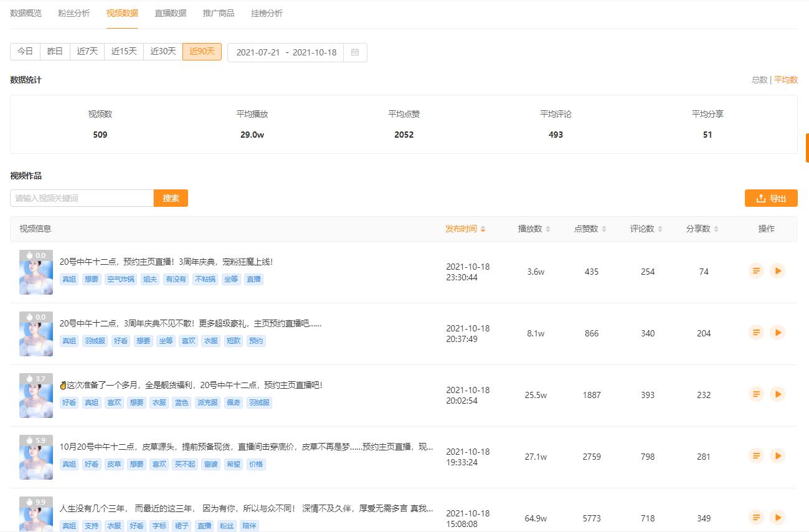
Task: Open the calendar icon beside the date range
Action: pyautogui.click(x=355, y=52)
